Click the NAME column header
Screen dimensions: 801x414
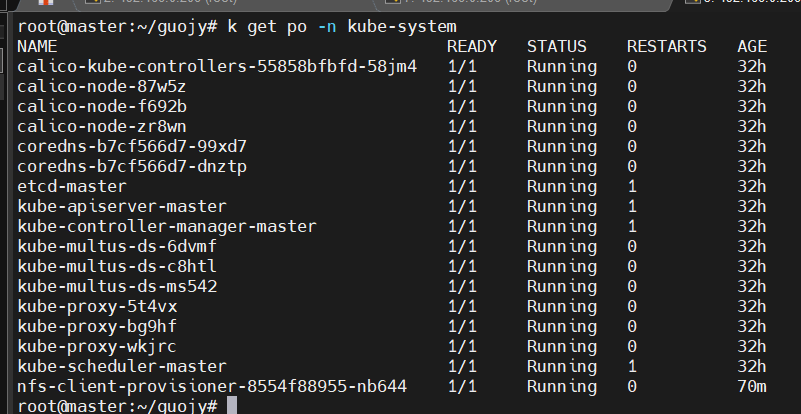coord(37,47)
